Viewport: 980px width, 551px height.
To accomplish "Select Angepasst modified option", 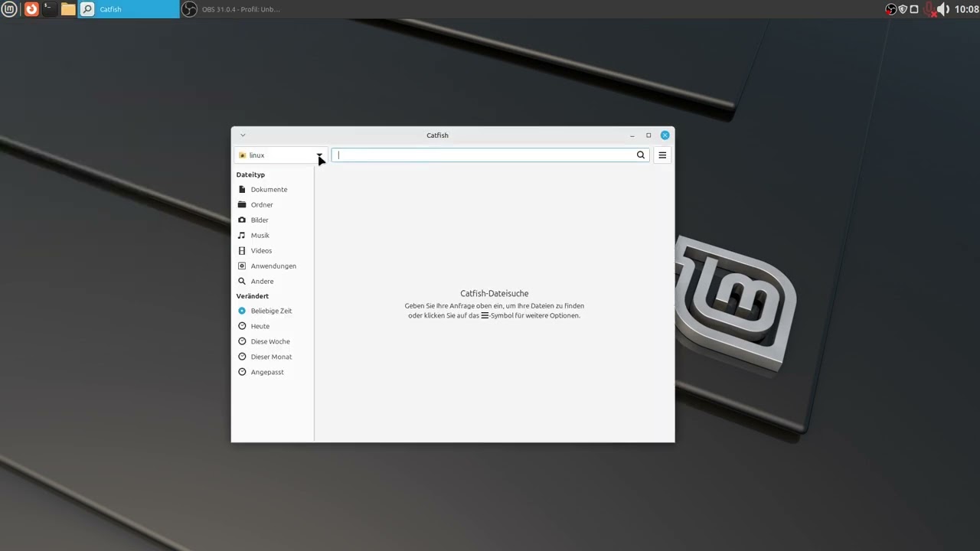I will click(x=272, y=372).
